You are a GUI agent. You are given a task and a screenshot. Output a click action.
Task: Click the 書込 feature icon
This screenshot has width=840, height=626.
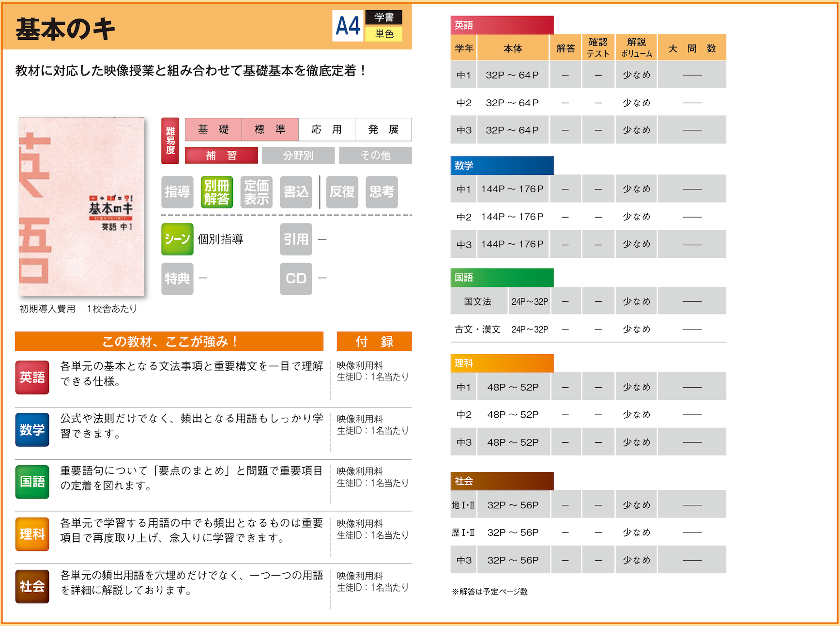[x=296, y=192]
